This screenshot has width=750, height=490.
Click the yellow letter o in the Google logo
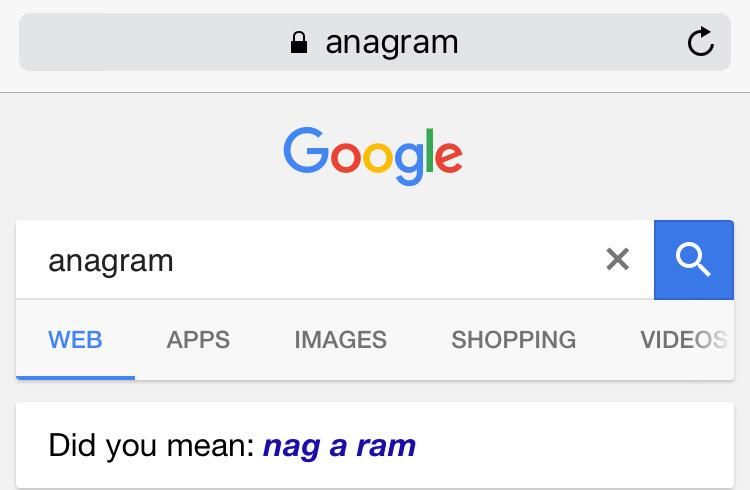[376, 157]
